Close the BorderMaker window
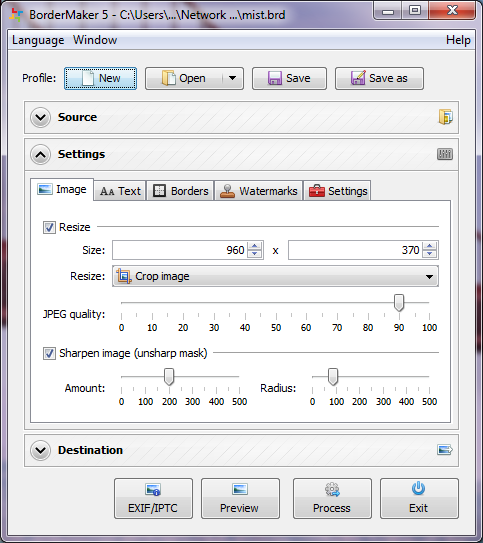Image resolution: width=483 pixels, height=543 pixels. pos(452,11)
